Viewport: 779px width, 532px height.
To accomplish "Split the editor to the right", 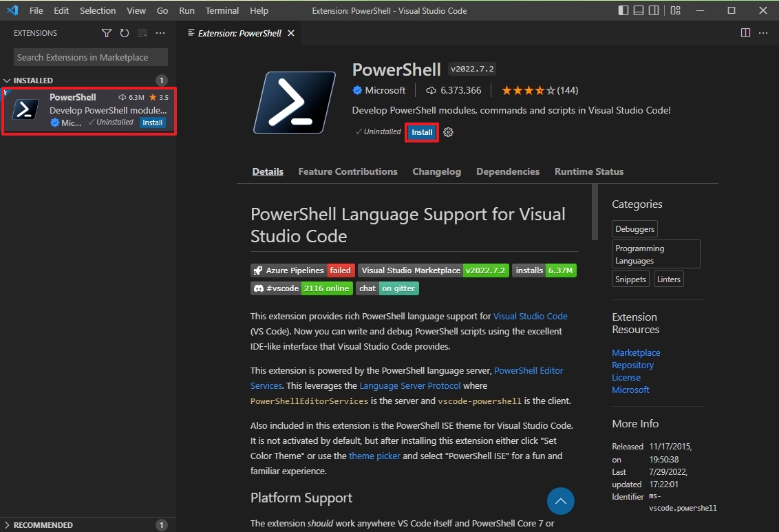I will pyautogui.click(x=745, y=33).
